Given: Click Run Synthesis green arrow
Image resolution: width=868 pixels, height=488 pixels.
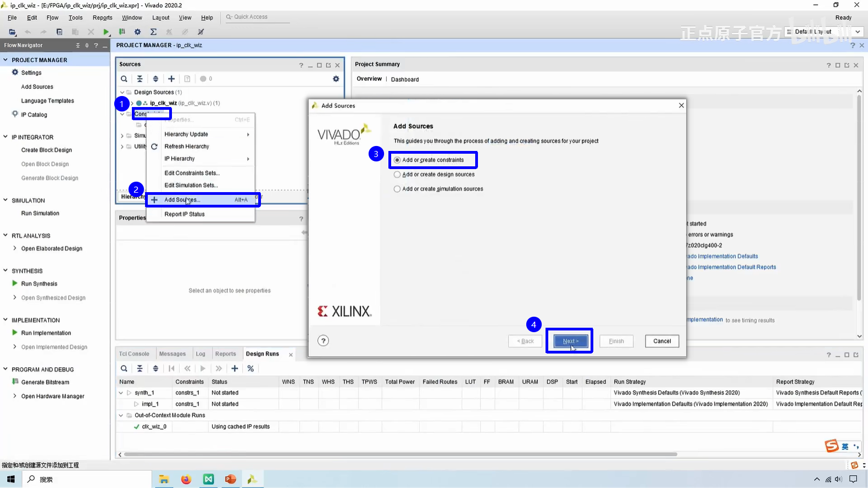Looking at the screenshot, I should [x=15, y=283].
